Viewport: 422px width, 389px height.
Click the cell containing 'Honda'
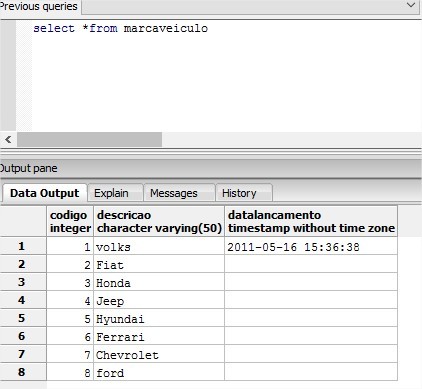(159, 283)
